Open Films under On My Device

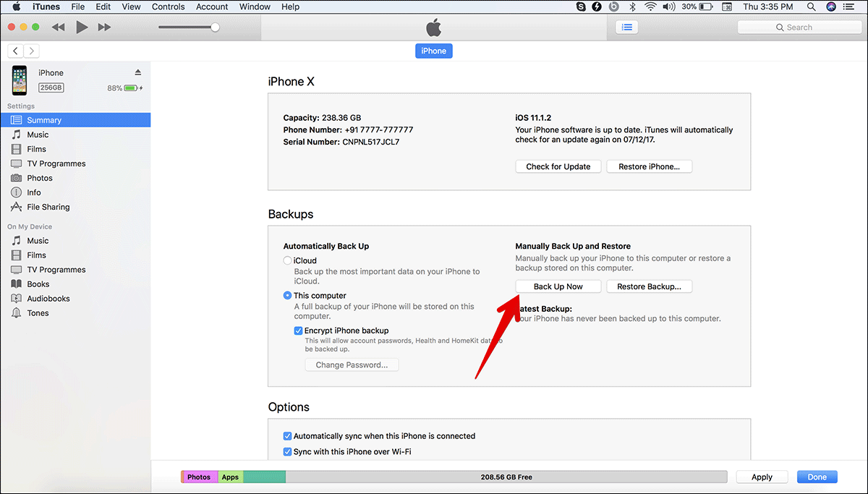tap(75, 255)
